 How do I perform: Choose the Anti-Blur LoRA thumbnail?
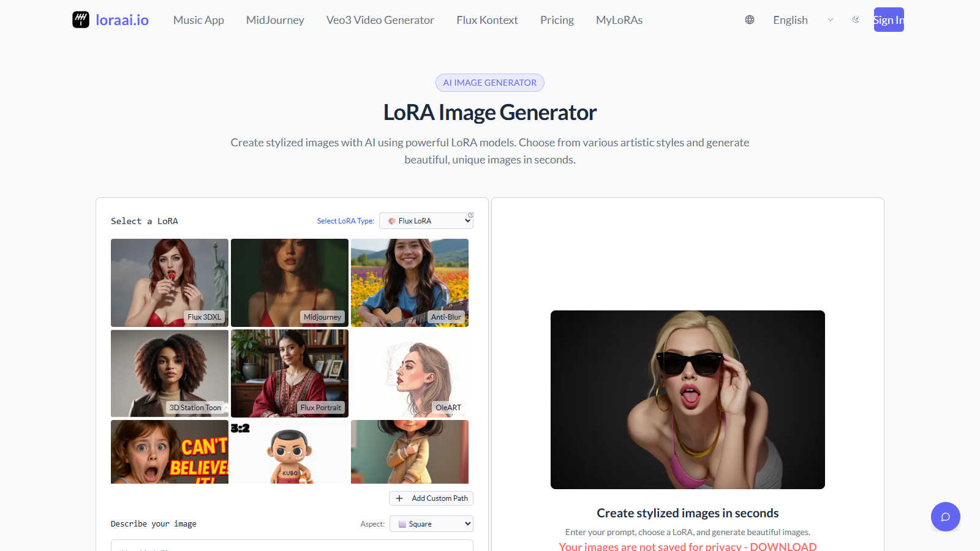tap(410, 283)
